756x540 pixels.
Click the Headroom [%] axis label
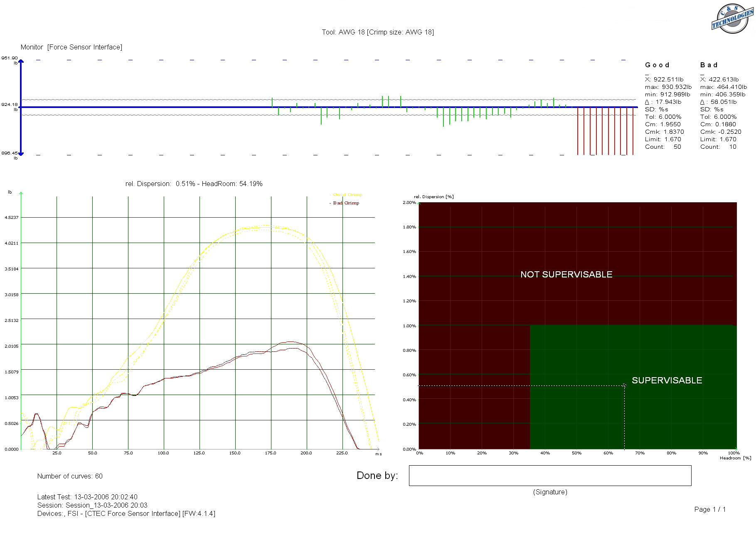click(735, 458)
